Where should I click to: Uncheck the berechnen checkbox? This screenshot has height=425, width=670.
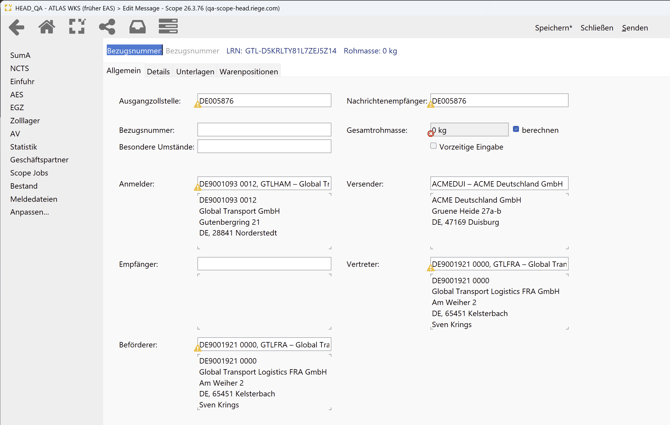(x=516, y=129)
